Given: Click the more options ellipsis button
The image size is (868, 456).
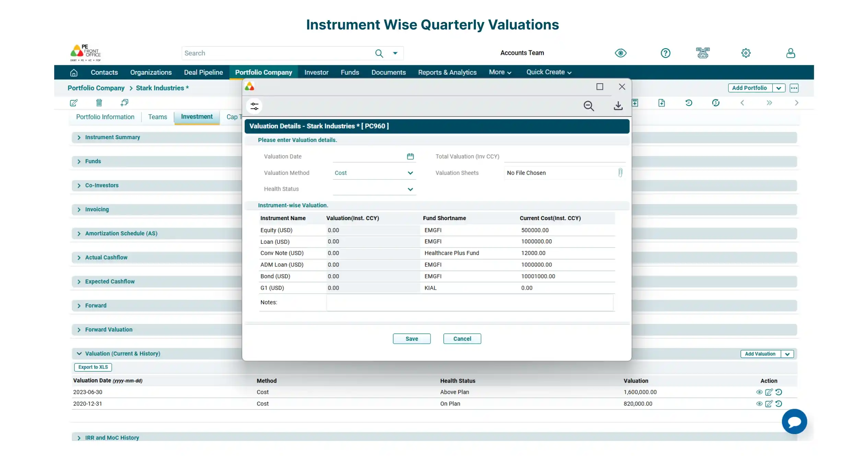Looking at the screenshot, I should pos(794,88).
